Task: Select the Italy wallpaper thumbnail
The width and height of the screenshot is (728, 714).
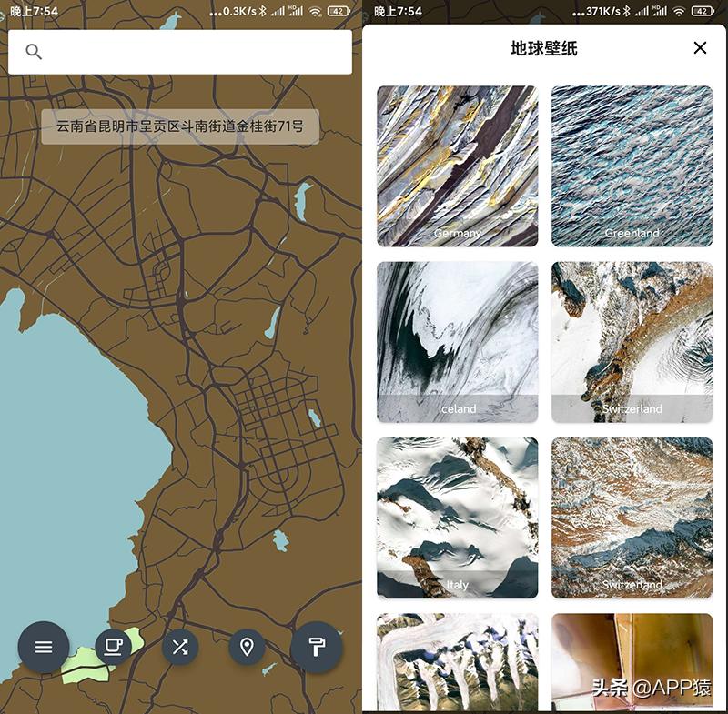Action: click(458, 518)
